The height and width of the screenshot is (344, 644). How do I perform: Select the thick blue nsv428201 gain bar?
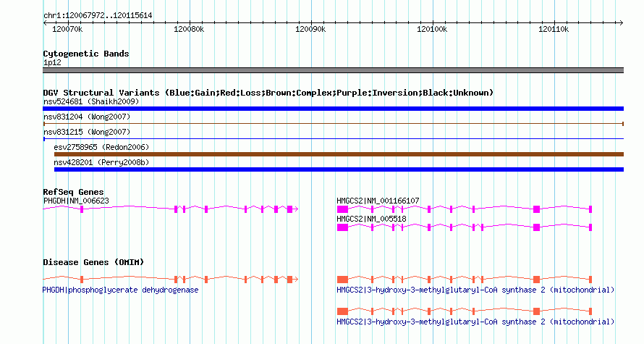[339, 169]
